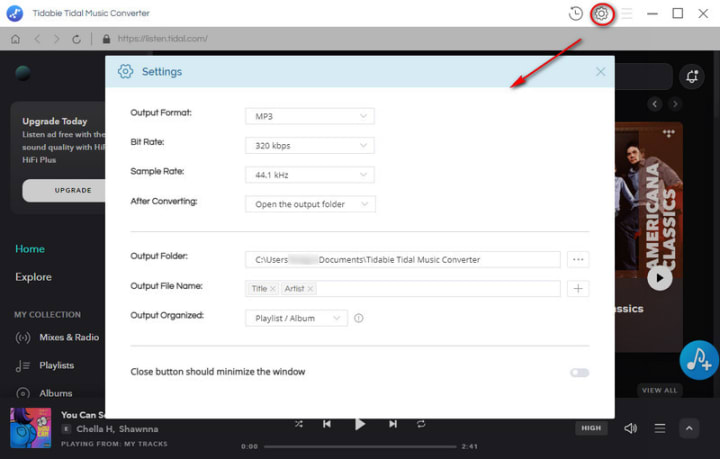Click the blue add music floating button

[698, 360]
